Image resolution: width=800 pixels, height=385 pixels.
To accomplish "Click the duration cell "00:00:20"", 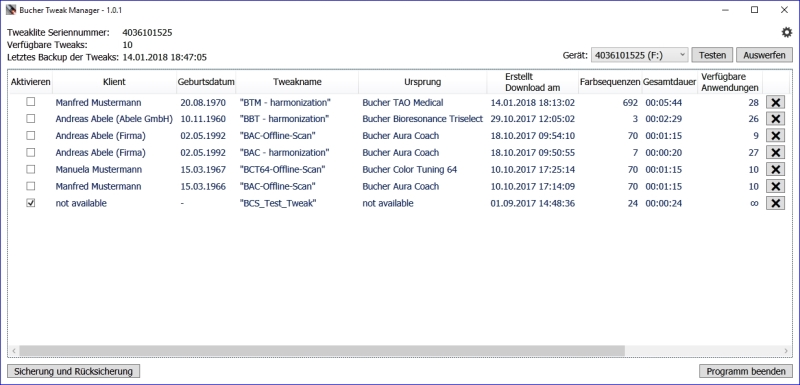I will point(663,152).
